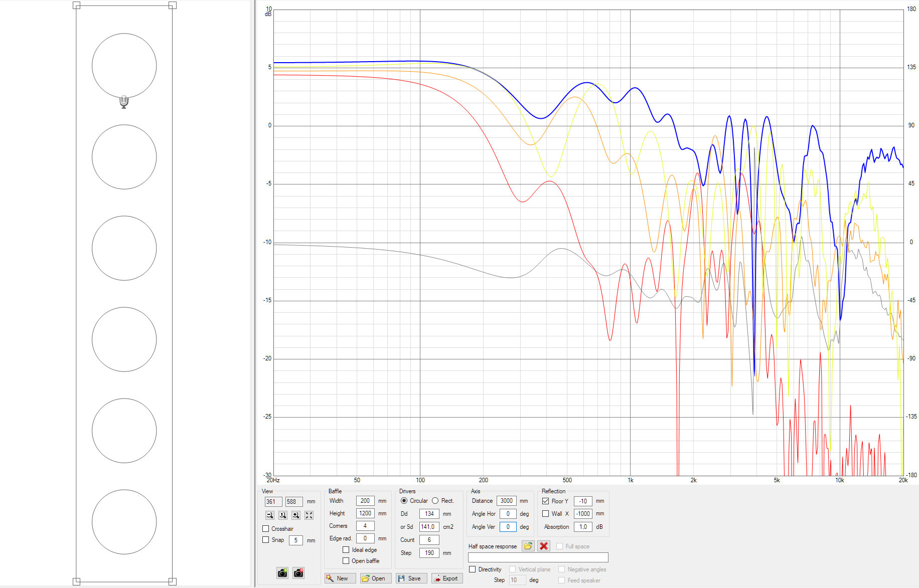Click the axis Distance input field

click(x=507, y=501)
